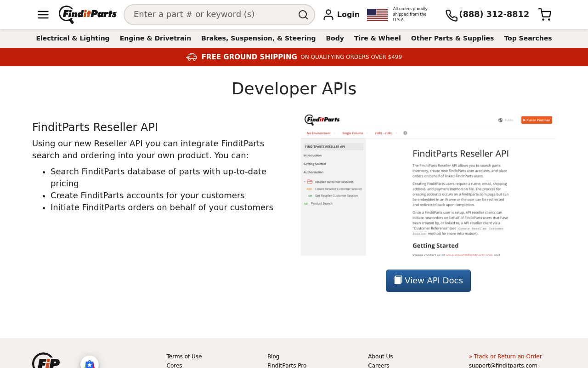Open Brakes, Suspension, & Steering category

tap(258, 38)
